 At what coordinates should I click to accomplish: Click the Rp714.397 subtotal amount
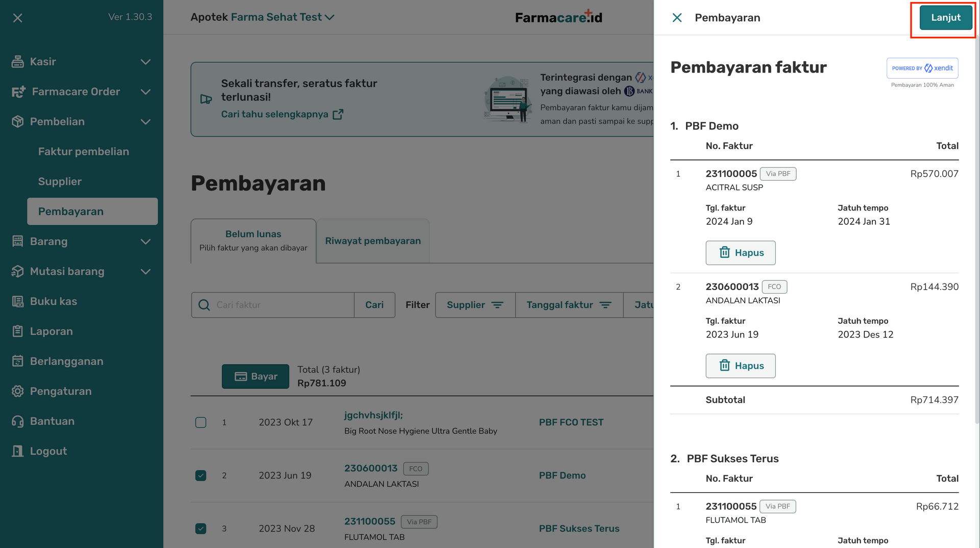click(x=934, y=400)
